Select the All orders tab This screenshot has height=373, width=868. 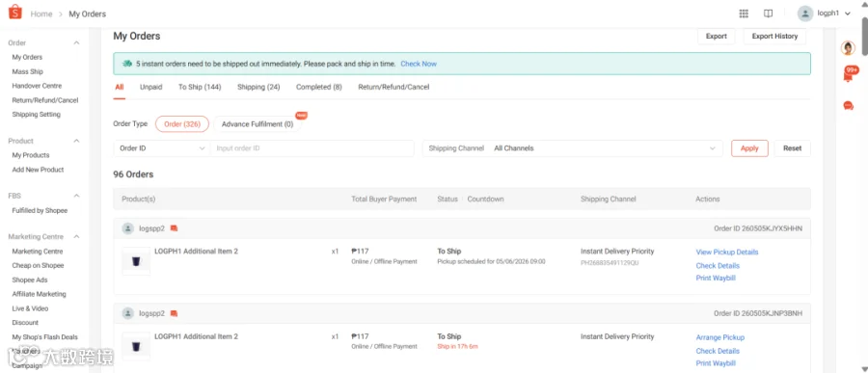[119, 87]
